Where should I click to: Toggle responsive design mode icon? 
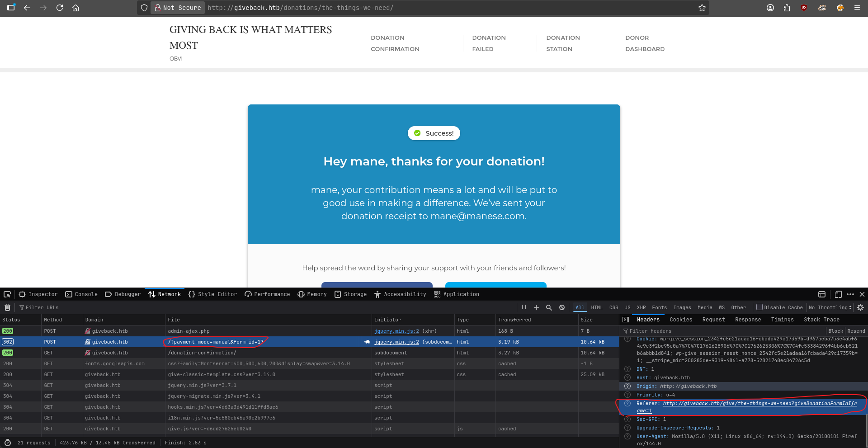(838, 294)
